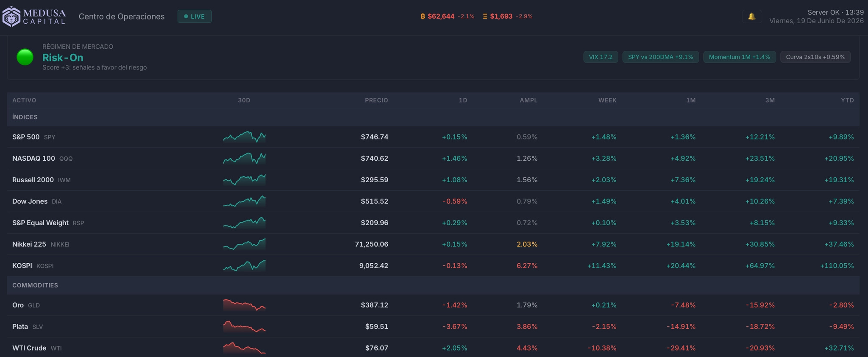Collapse the COMMODITIES section header
This screenshot has width=868, height=357.
(433, 285)
